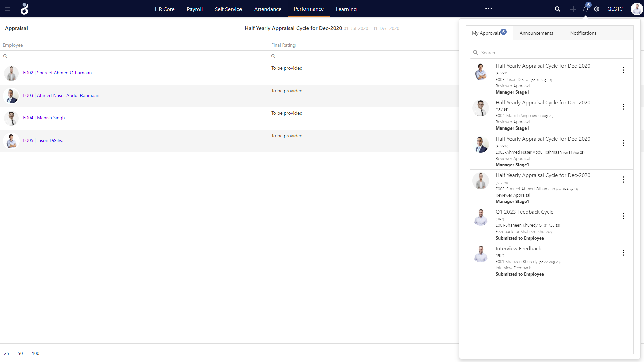This screenshot has width=644, height=362.
Task: Set page size to 100 rows
Action: click(35, 353)
